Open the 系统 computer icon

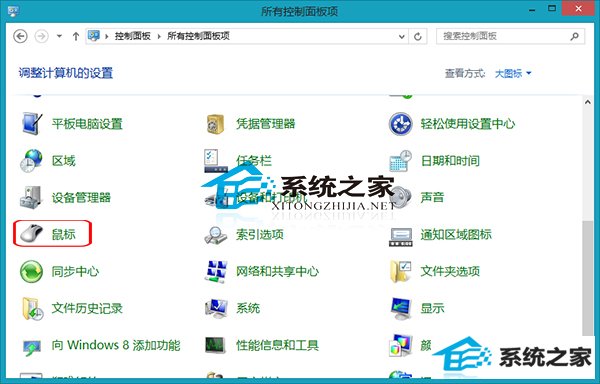[x=216, y=308]
